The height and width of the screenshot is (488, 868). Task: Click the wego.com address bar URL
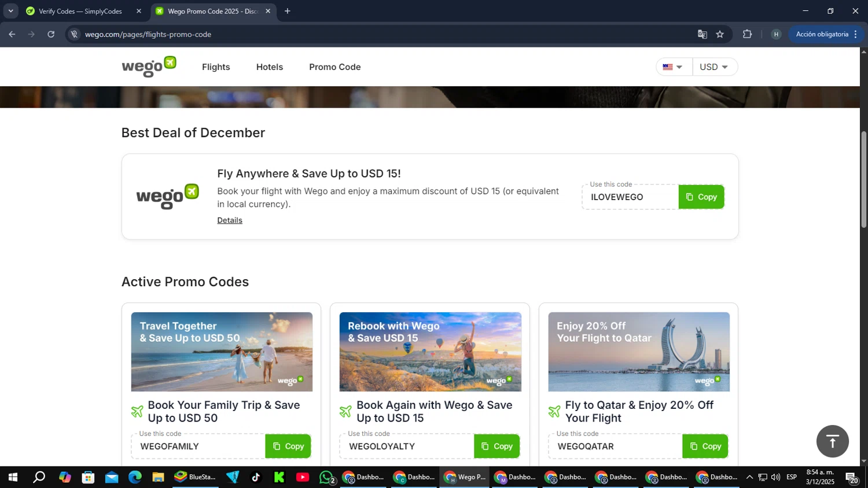[148, 35]
